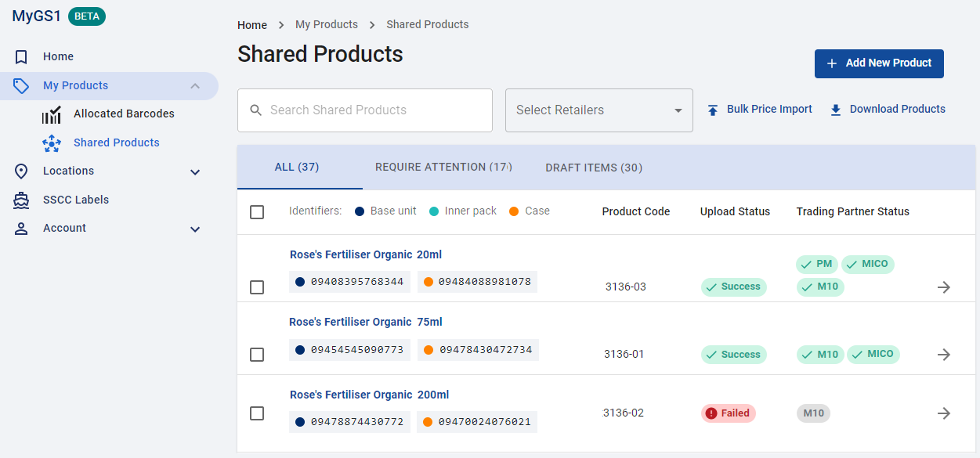Viewport: 980px width, 458px height.
Task: Click the Download Products download icon
Action: coord(836,110)
